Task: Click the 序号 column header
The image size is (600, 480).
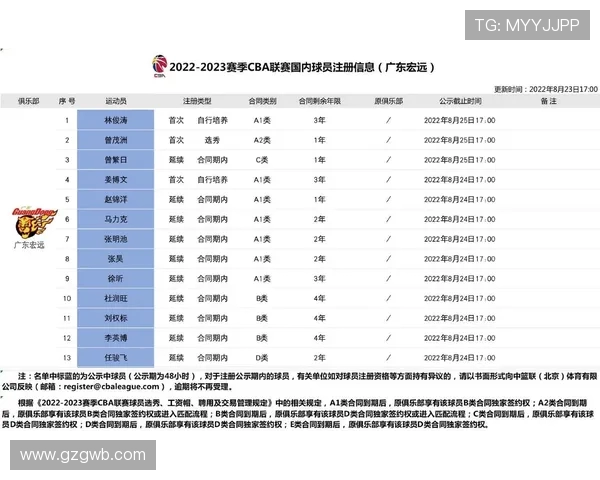Action: (67, 101)
